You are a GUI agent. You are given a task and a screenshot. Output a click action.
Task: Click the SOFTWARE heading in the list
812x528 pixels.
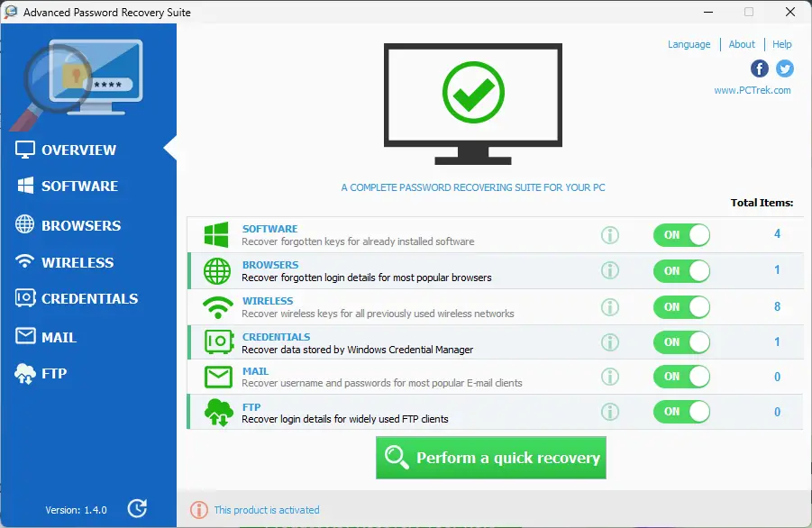269,229
